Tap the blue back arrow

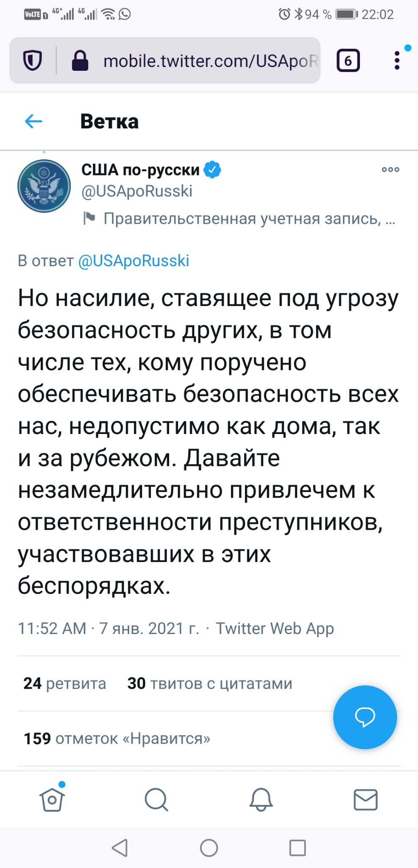33,122
